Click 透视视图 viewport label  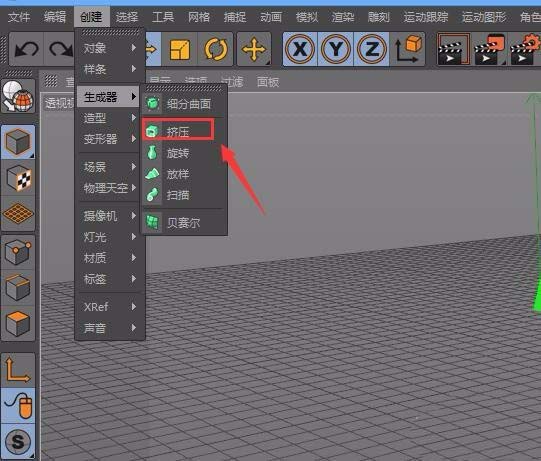pyautogui.click(x=60, y=103)
